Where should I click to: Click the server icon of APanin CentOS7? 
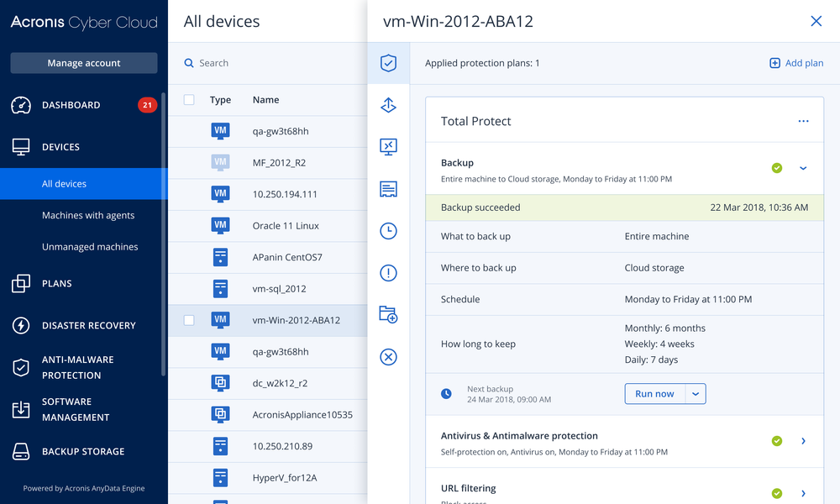[x=220, y=257]
